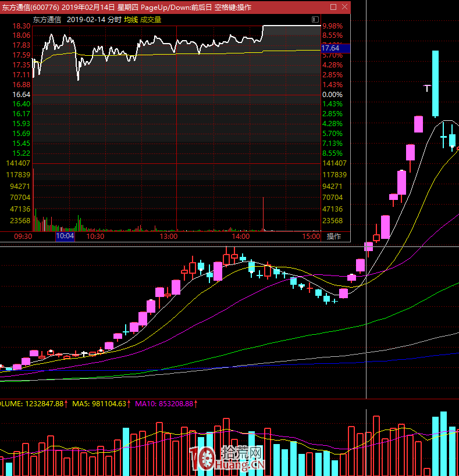Toggle the 成交量 volume label
This screenshot has height=476, width=459.
[151, 20]
